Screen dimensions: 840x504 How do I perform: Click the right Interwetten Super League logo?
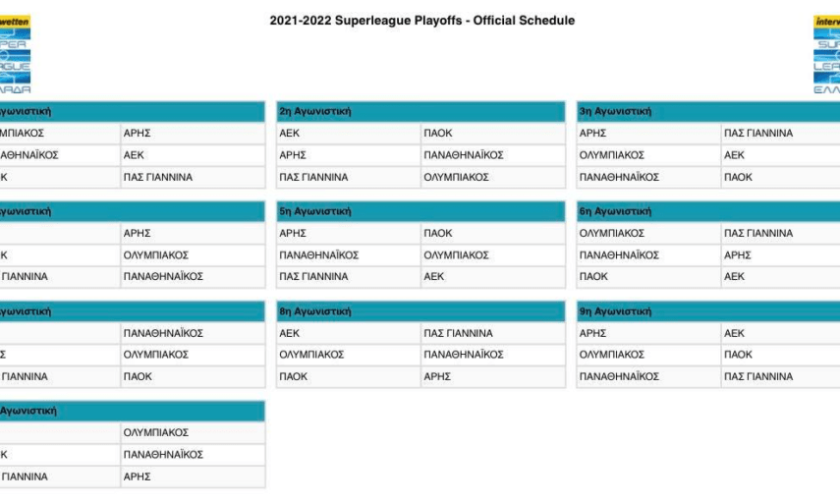point(826,53)
